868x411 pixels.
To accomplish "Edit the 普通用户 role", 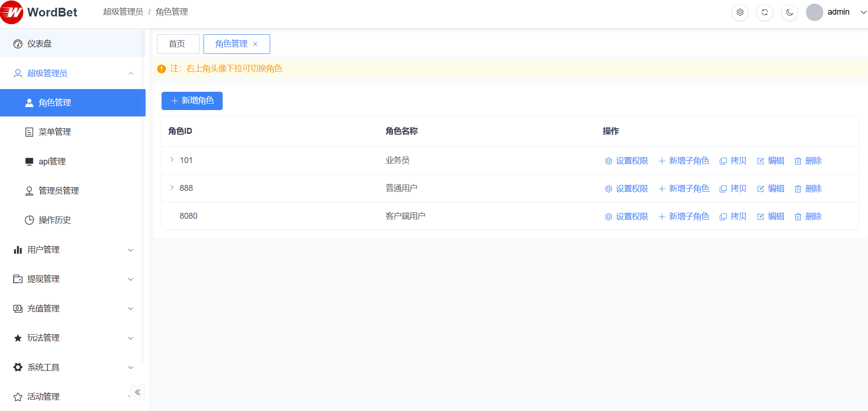I will point(771,189).
